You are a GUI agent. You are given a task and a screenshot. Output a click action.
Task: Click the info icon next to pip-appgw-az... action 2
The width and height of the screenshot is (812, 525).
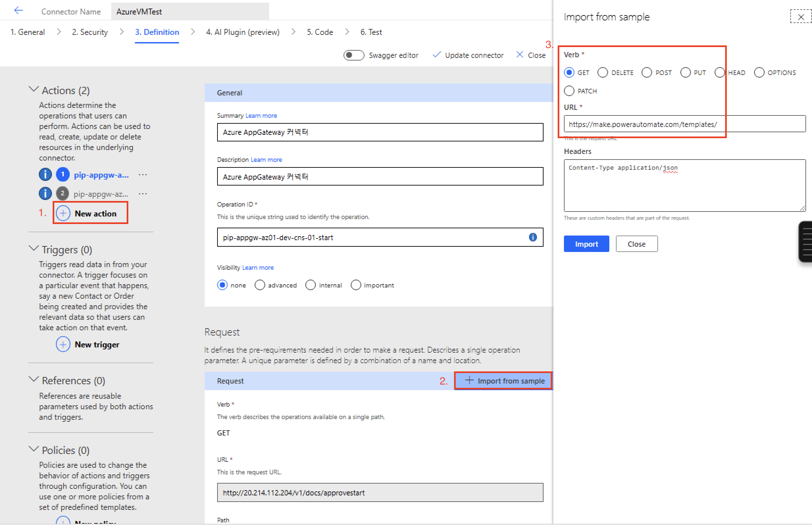coord(45,194)
